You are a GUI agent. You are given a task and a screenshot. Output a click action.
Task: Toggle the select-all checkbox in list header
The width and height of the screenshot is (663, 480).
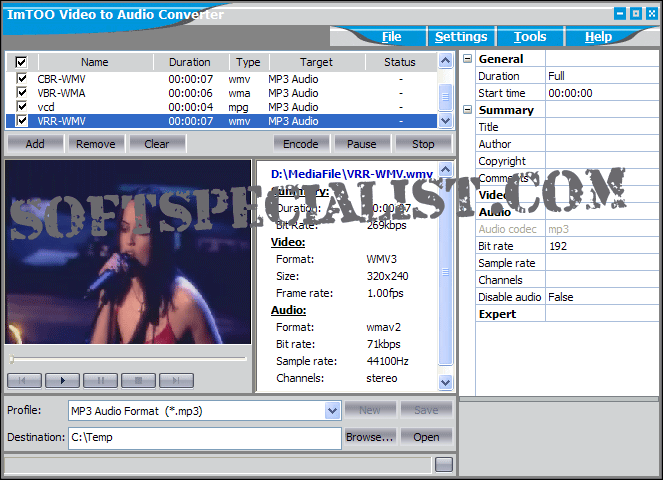(22, 62)
